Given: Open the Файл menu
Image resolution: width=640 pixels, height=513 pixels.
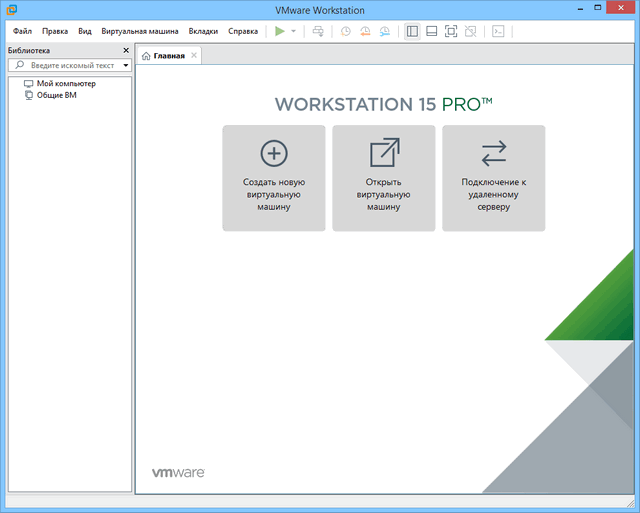Looking at the screenshot, I should [22, 31].
